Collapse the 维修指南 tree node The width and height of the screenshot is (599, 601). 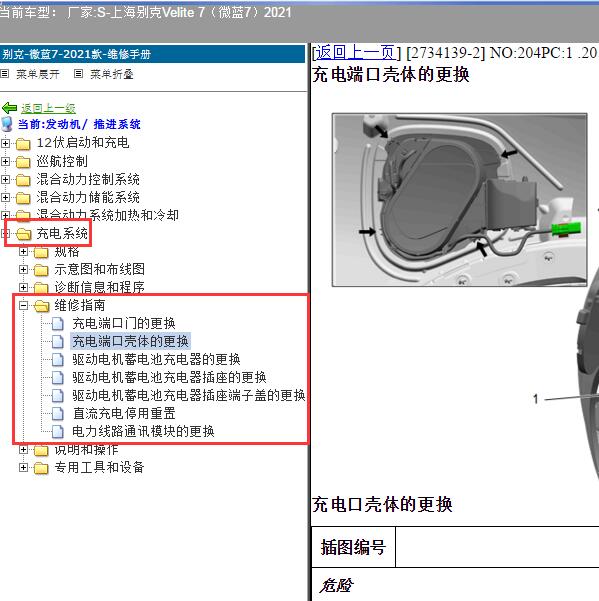click(x=23, y=305)
